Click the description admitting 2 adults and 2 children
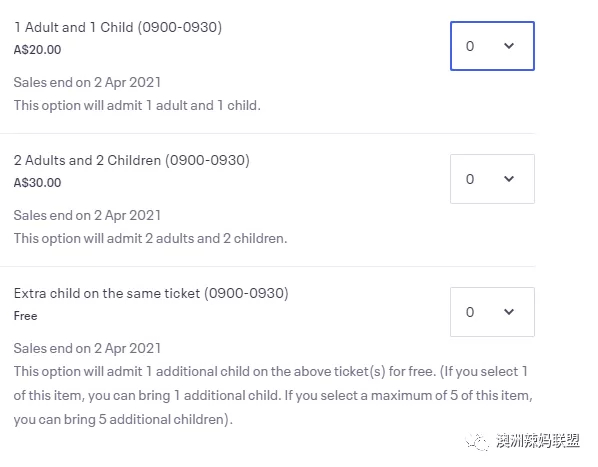Image resolution: width=598 pixels, height=467 pixels. pos(151,239)
